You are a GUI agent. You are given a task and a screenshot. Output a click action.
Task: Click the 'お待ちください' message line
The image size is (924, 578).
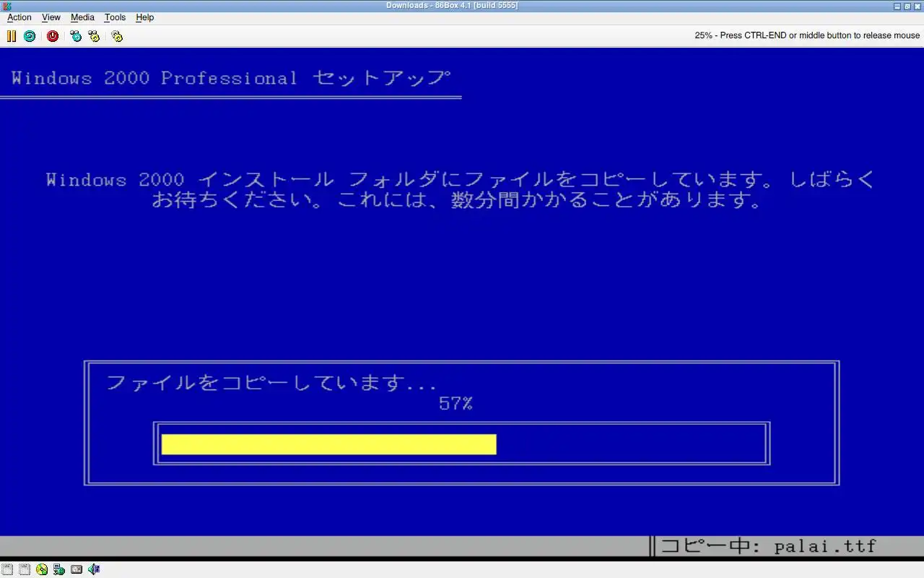coord(456,200)
